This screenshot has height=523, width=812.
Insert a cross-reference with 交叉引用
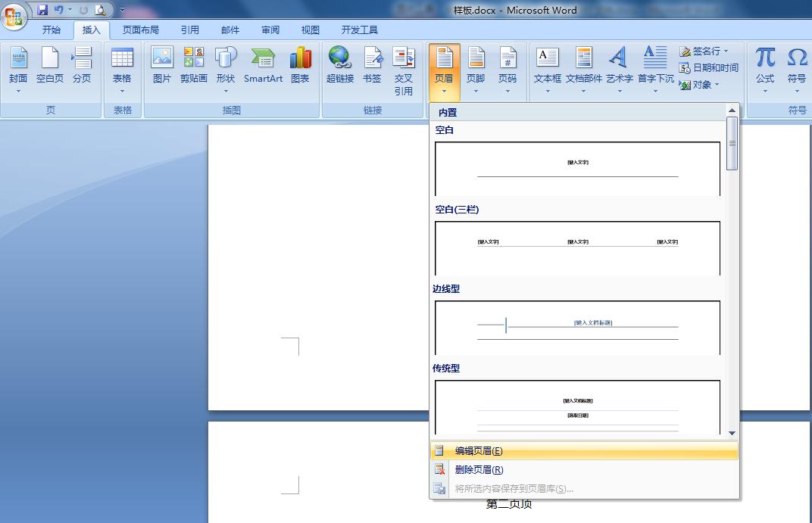404,70
